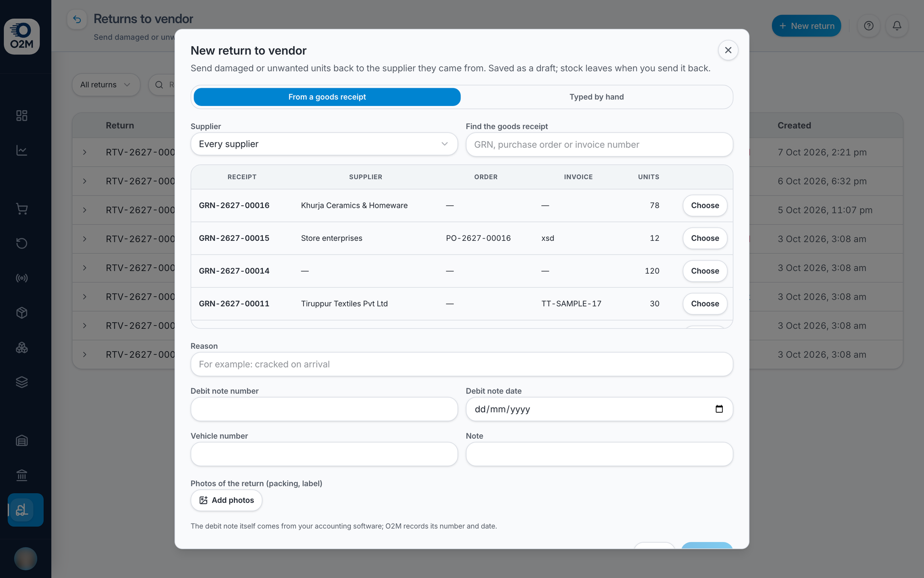Image resolution: width=924 pixels, height=578 pixels.
Task: Select the From a goods receipt tab
Action: click(327, 97)
